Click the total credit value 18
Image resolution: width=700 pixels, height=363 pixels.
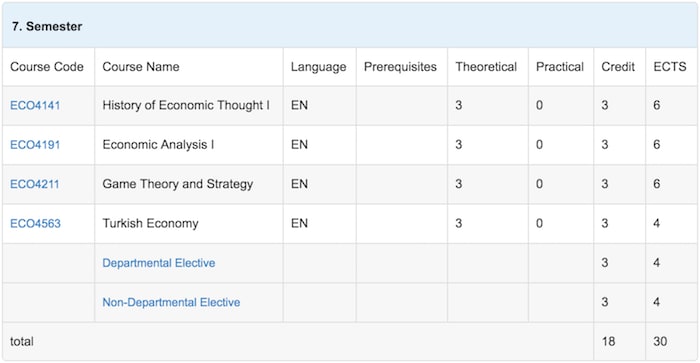pyautogui.click(x=608, y=342)
